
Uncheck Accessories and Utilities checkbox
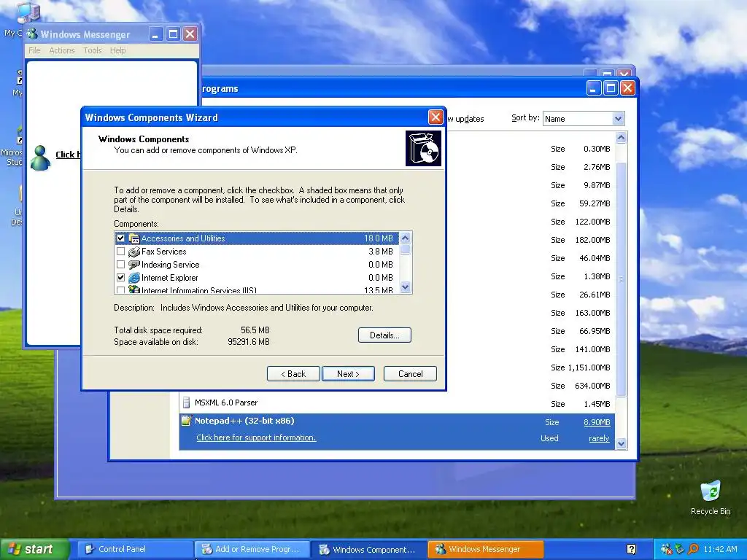(120, 238)
